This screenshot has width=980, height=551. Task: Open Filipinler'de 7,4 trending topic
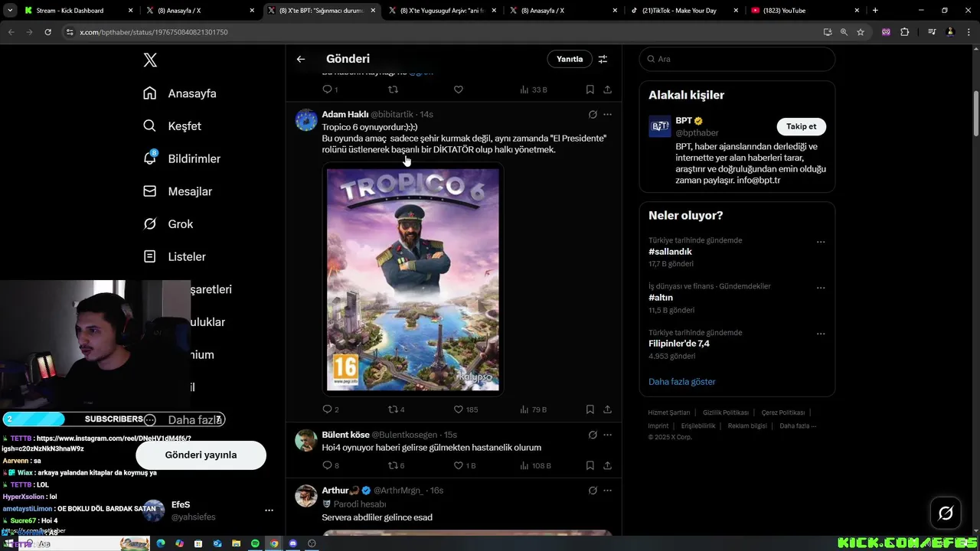point(679,344)
